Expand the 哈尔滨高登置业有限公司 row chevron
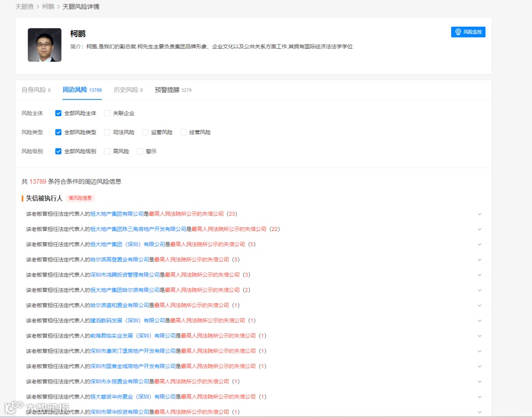The height and width of the screenshot is (418, 532). pyautogui.click(x=479, y=259)
